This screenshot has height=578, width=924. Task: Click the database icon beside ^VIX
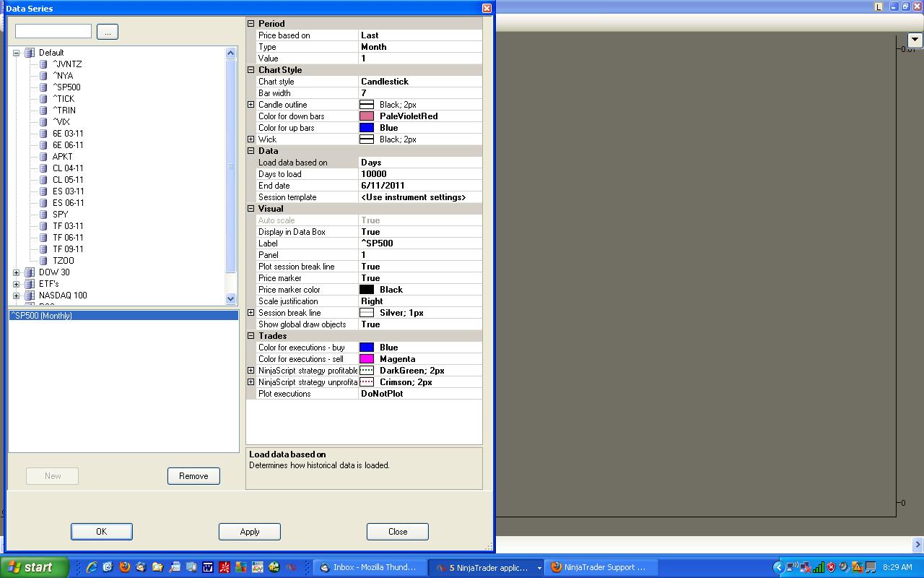[x=43, y=122]
